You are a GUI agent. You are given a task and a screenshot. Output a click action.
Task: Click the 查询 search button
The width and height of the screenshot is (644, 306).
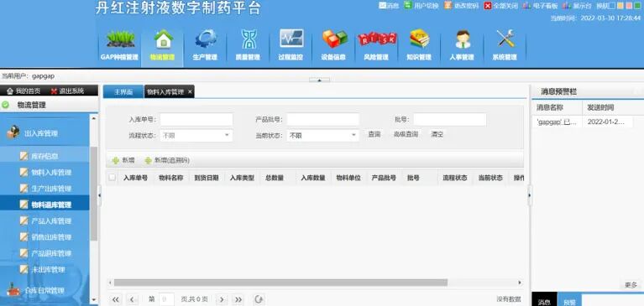(374, 134)
